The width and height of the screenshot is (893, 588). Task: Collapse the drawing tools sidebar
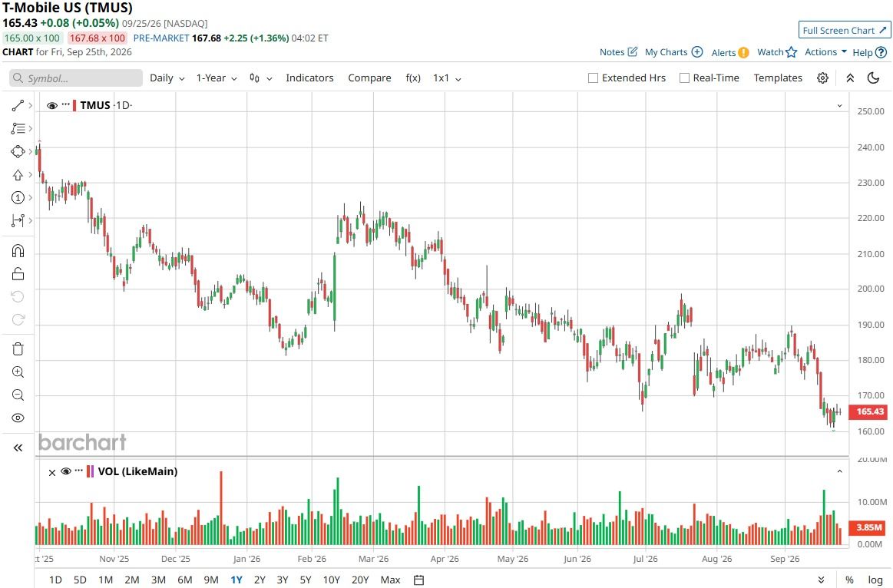18,448
